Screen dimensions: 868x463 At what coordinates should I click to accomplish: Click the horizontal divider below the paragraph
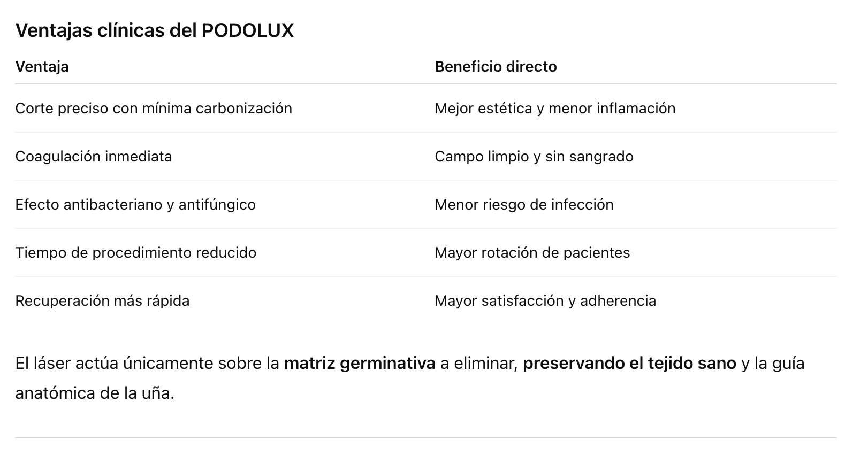[x=425, y=438]
